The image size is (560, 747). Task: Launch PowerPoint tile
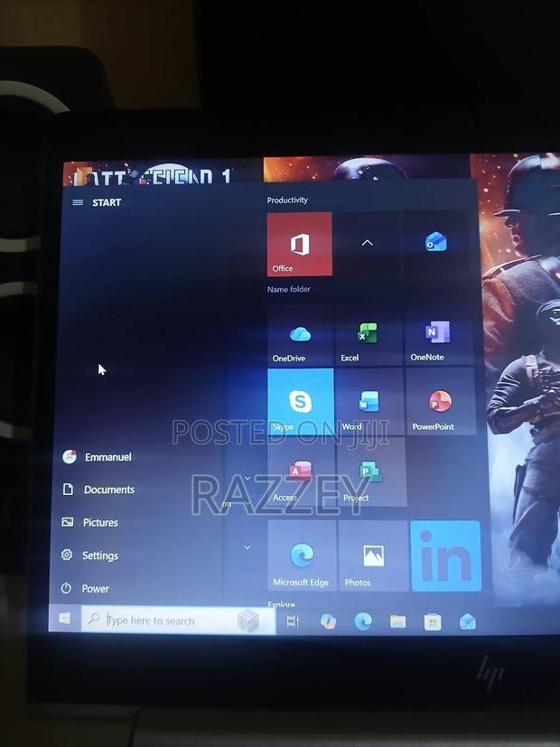[440, 402]
